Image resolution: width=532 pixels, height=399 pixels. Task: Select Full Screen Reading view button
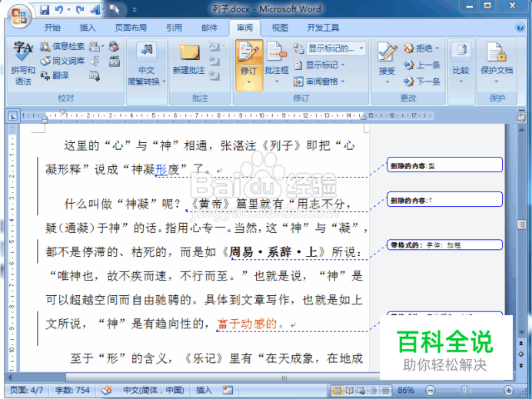tap(349, 391)
